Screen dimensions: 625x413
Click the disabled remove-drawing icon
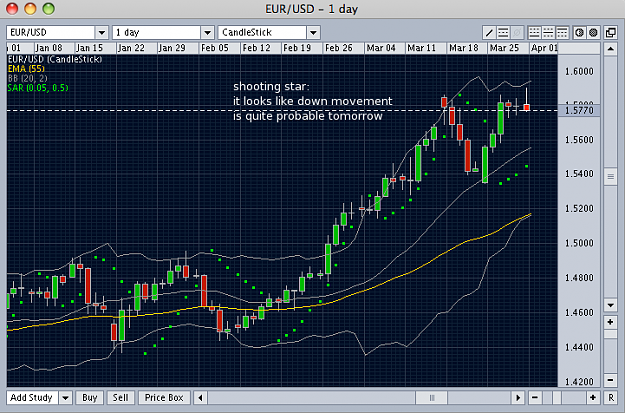click(517, 33)
